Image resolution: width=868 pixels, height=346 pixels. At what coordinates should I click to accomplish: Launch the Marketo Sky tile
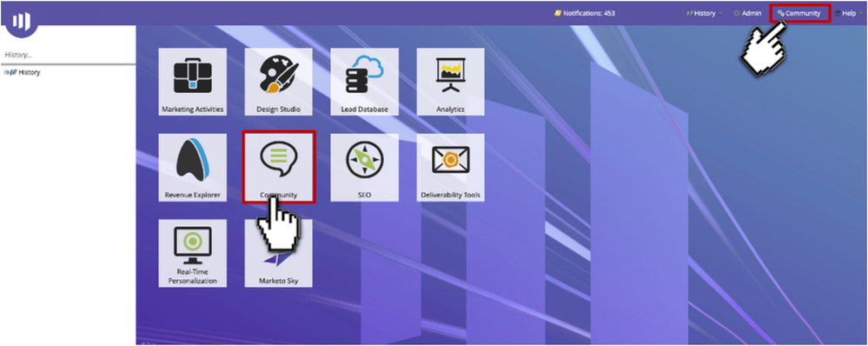tap(278, 253)
